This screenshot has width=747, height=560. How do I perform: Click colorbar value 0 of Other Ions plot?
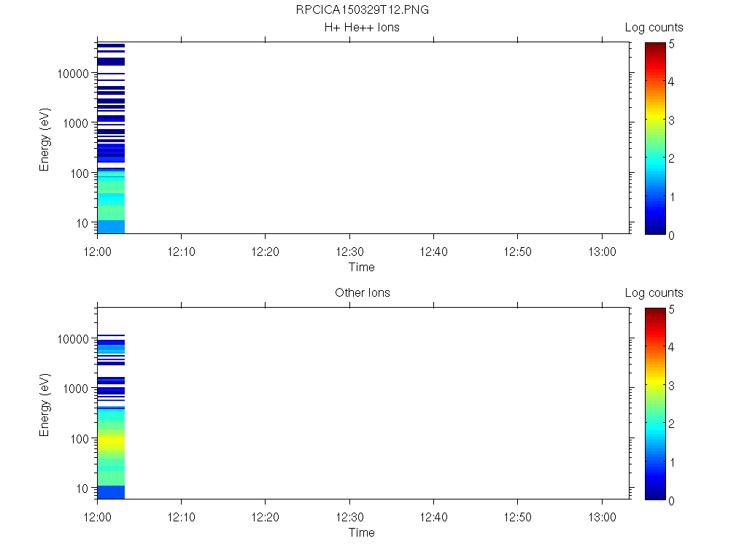[x=671, y=500]
